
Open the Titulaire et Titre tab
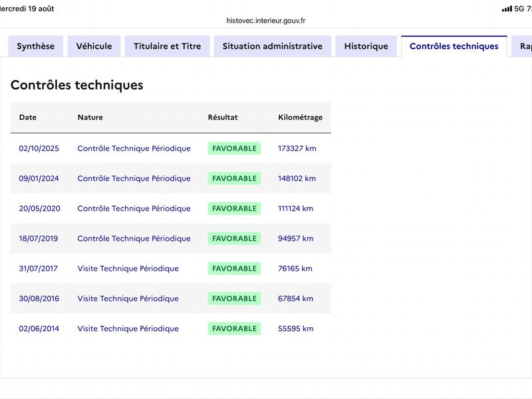168,46
